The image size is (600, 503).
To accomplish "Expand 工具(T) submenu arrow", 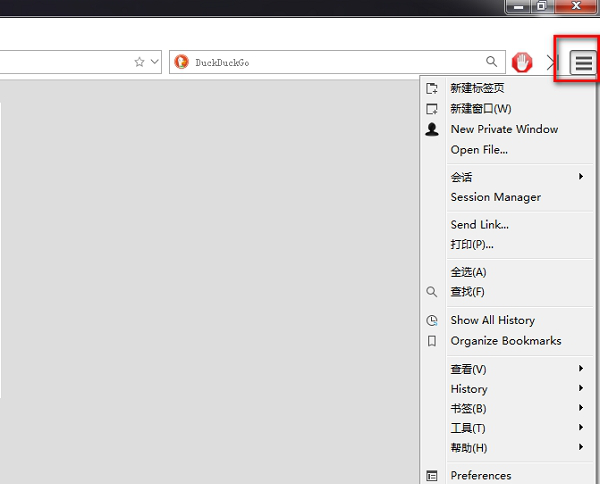I will click(x=581, y=427).
